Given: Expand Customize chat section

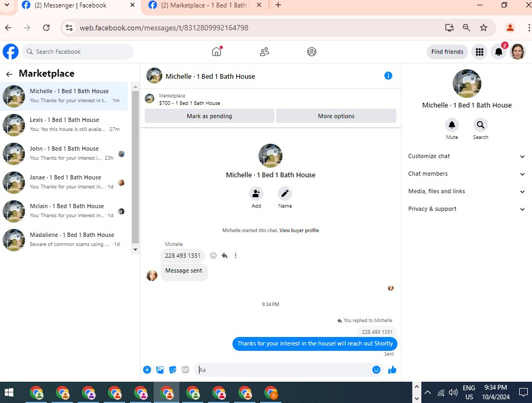Looking at the screenshot, I should click(x=466, y=156).
